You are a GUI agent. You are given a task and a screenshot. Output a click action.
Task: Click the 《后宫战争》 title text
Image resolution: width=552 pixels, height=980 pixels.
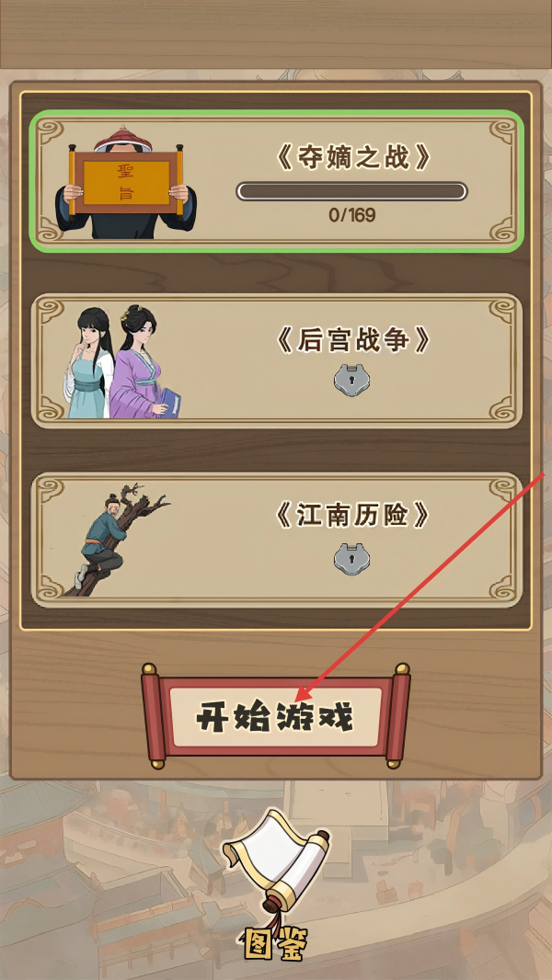[x=352, y=341]
